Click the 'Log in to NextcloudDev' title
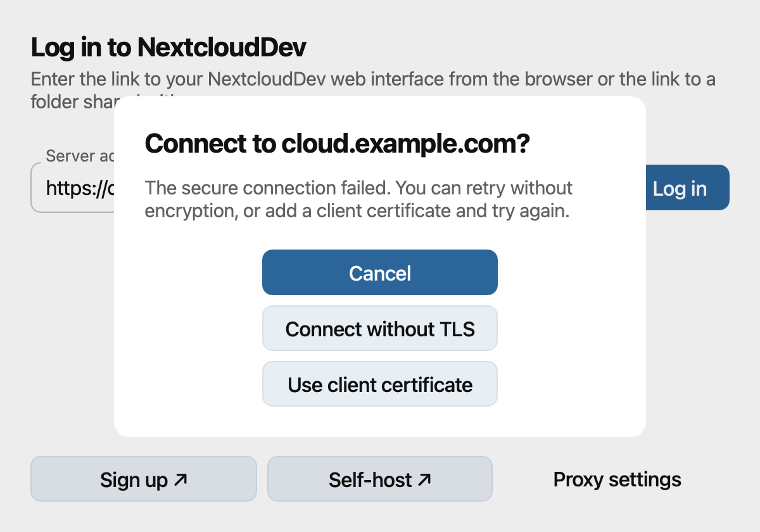The height and width of the screenshot is (532, 760). tap(168, 47)
